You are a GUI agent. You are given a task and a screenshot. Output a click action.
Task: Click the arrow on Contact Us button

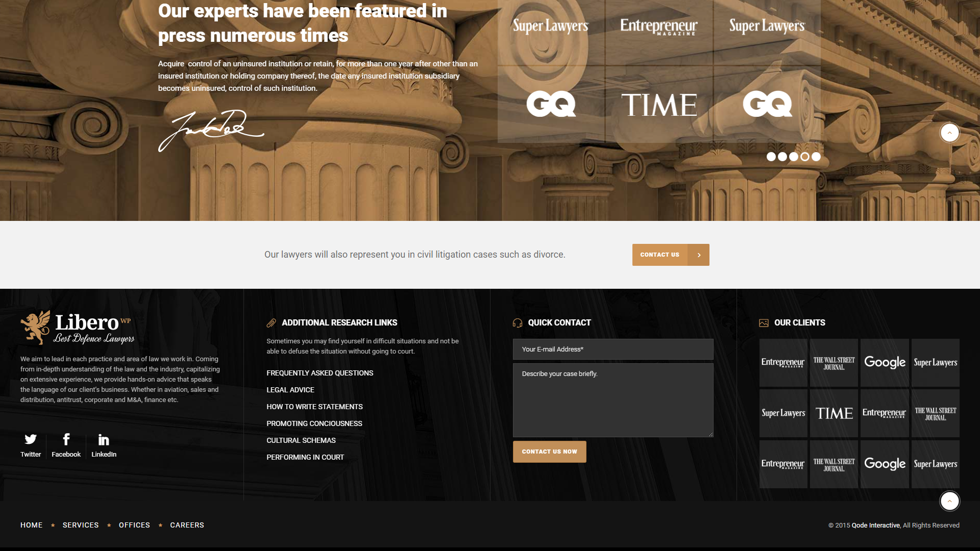pos(699,255)
